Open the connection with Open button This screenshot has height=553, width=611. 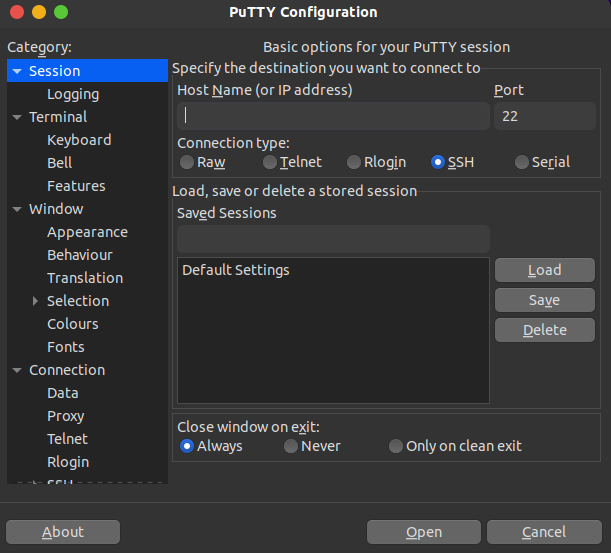pyautogui.click(x=424, y=532)
